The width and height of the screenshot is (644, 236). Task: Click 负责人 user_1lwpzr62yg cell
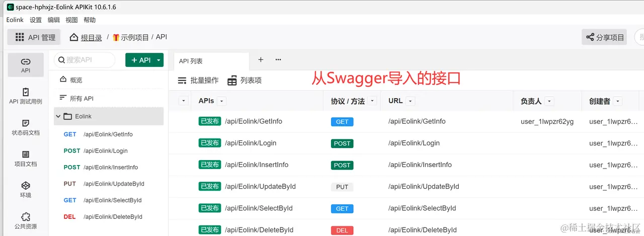tap(547, 121)
